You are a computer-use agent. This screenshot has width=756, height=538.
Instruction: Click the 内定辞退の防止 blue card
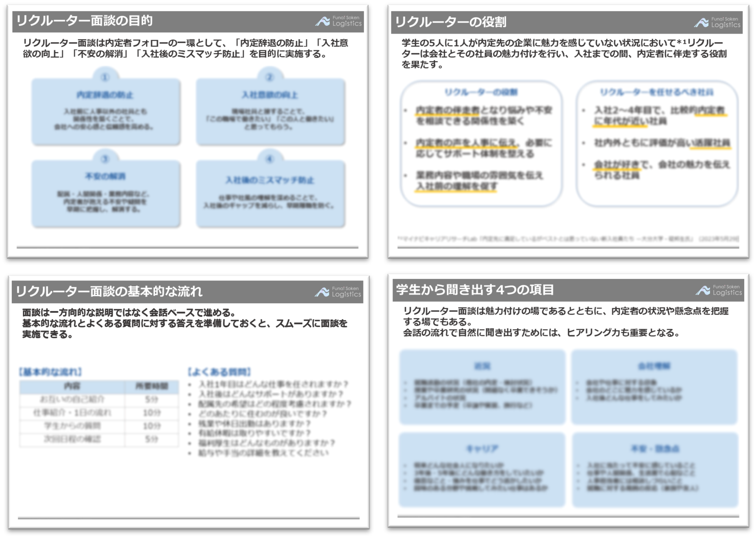pos(106,112)
